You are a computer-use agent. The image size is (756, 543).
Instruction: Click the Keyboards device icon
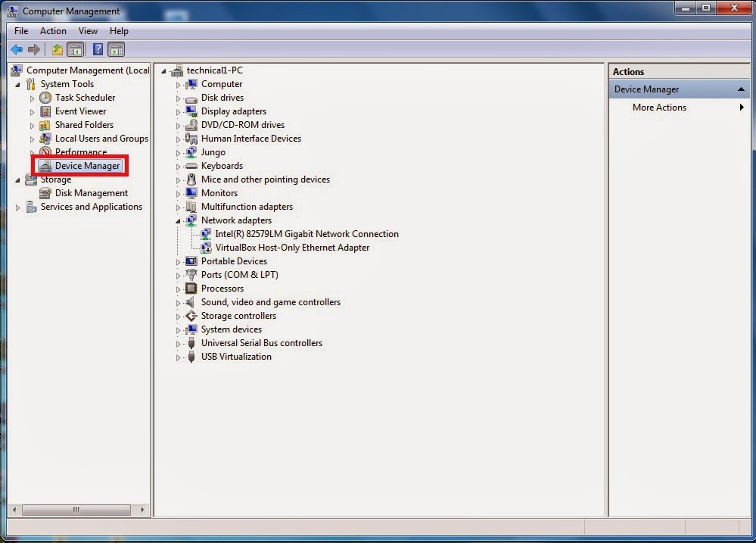coord(191,166)
